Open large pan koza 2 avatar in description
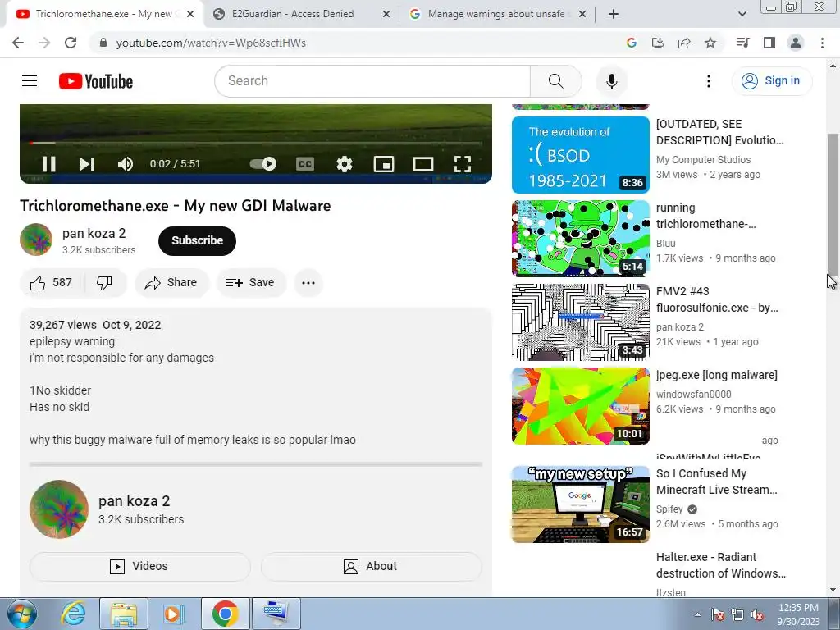 point(59,509)
